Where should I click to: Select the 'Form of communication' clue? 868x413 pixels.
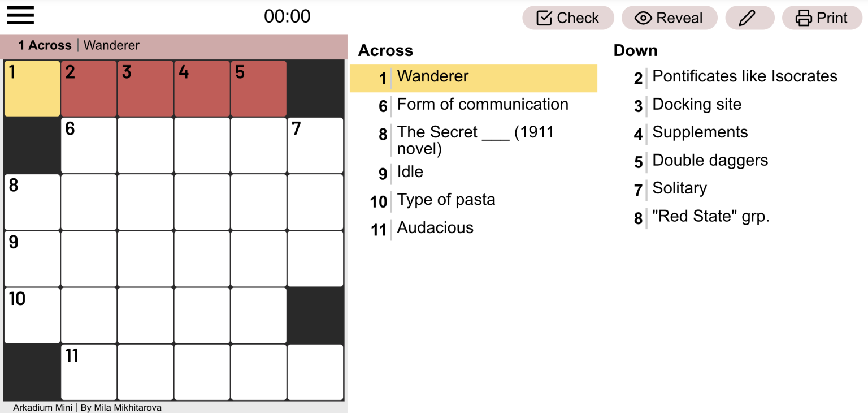click(x=483, y=104)
